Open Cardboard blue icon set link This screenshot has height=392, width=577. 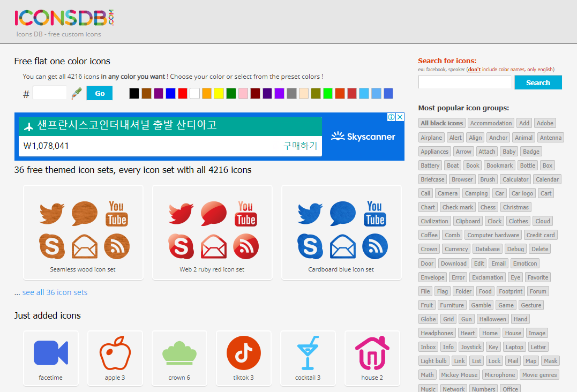(341, 269)
